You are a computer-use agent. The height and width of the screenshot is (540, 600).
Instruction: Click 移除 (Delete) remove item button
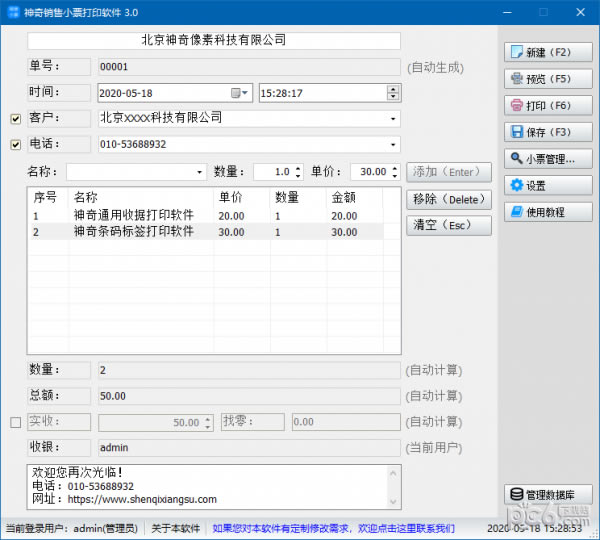coord(449,199)
